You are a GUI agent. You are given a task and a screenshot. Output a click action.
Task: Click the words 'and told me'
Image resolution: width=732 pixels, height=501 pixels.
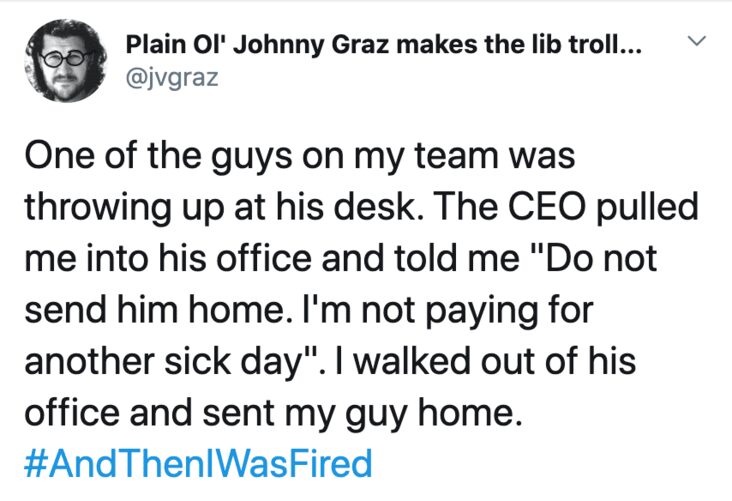pyautogui.click(x=420, y=259)
